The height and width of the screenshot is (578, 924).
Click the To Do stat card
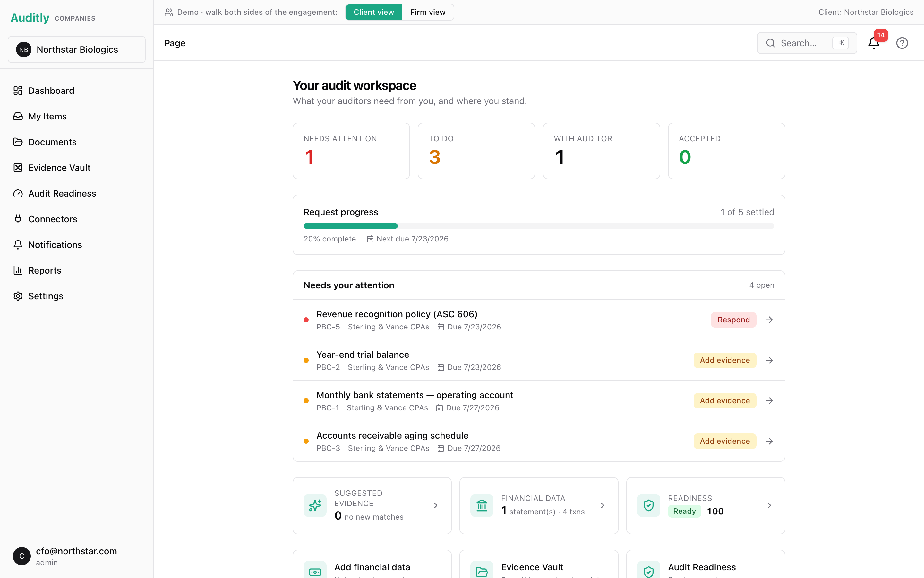tap(476, 151)
